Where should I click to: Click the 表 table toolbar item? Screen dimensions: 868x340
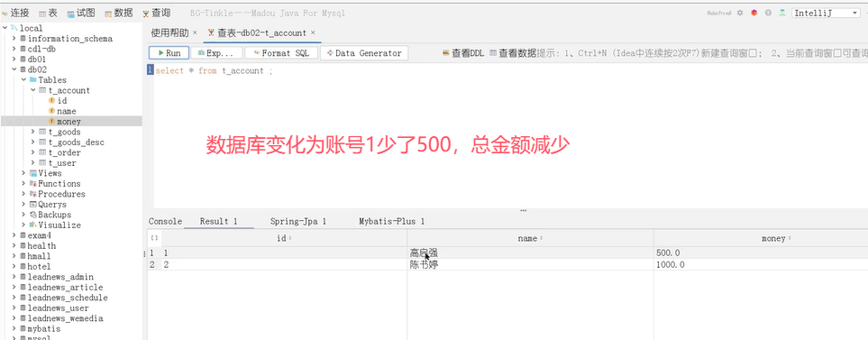tap(48, 13)
